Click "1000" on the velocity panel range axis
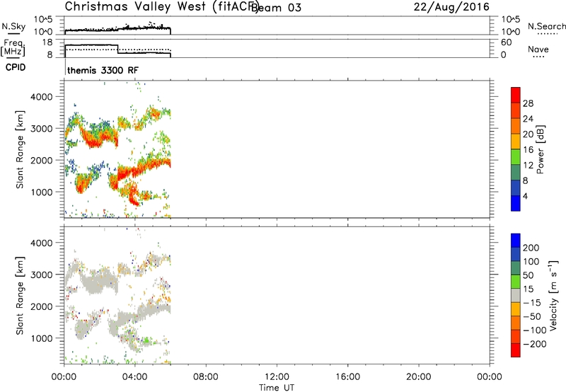Image resolution: width=566 pixels, height=392 pixels. click(x=41, y=338)
